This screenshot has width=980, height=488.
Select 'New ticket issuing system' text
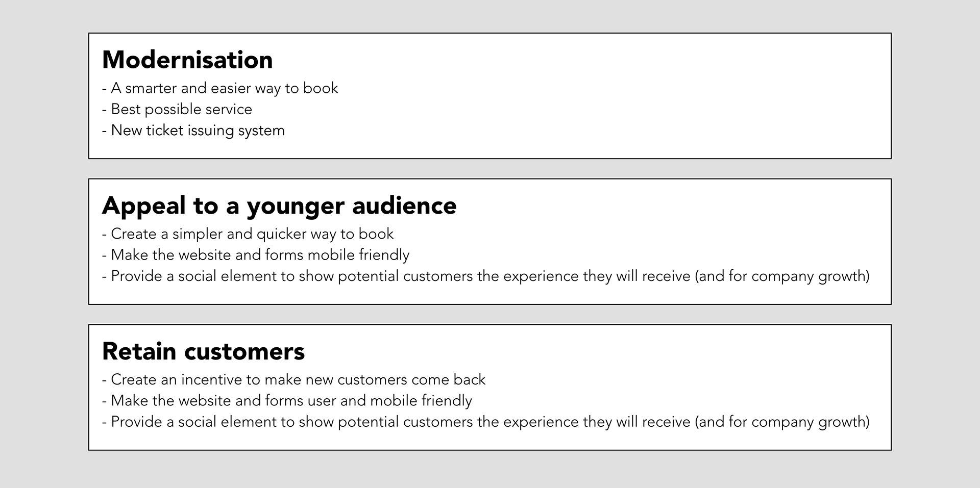(x=193, y=130)
